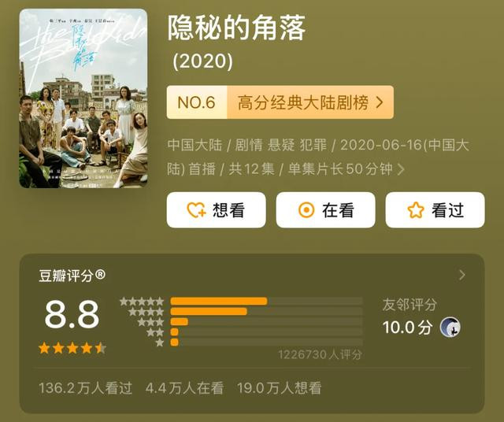Open the 136.2万人看过 list
Viewport: 504px width, 422px height.
point(86,388)
